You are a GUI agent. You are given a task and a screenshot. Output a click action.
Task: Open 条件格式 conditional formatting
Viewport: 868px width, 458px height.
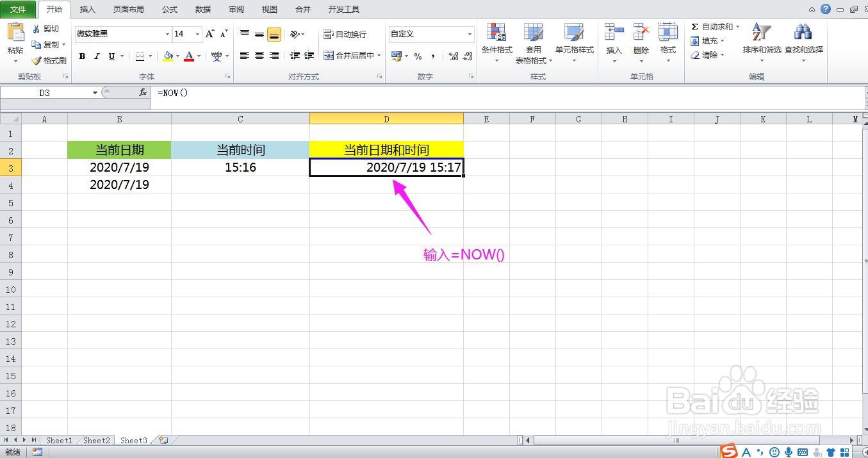point(496,43)
